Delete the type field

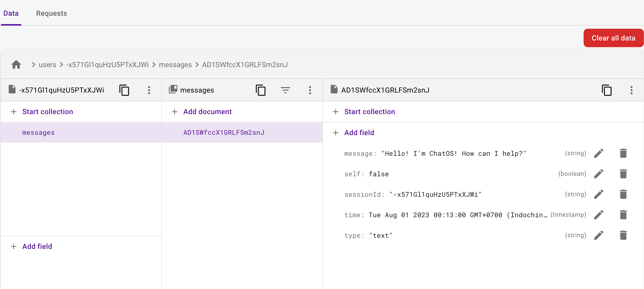click(x=623, y=236)
